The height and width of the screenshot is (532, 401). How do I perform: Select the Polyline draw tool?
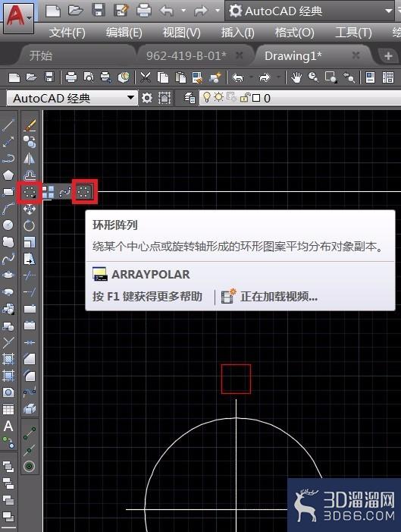[8, 159]
